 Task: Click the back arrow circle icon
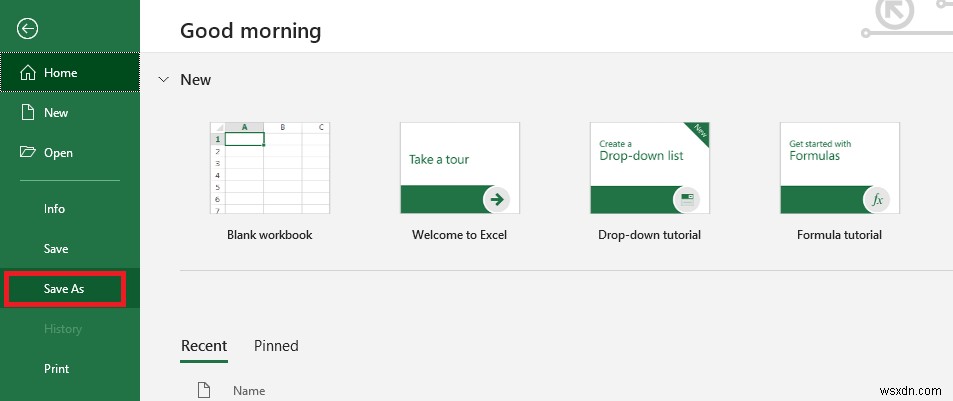tap(28, 28)
